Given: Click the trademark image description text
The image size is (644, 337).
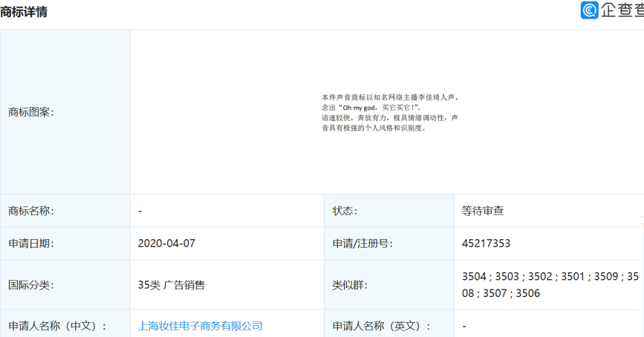Looking at the screenshot, I should coord(390,113).
